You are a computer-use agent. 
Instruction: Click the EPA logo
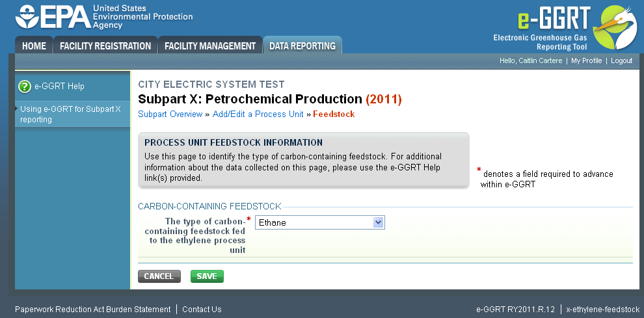coord(104,17)
